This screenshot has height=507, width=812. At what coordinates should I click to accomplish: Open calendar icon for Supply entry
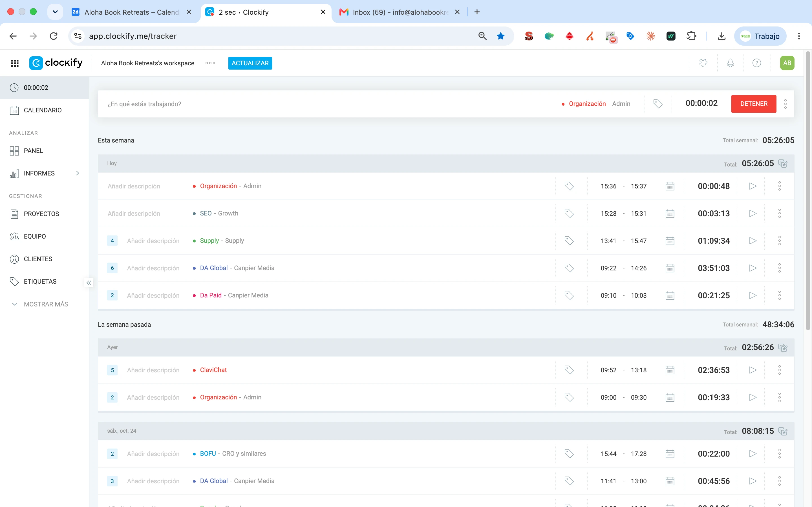[x=670, y=241]
